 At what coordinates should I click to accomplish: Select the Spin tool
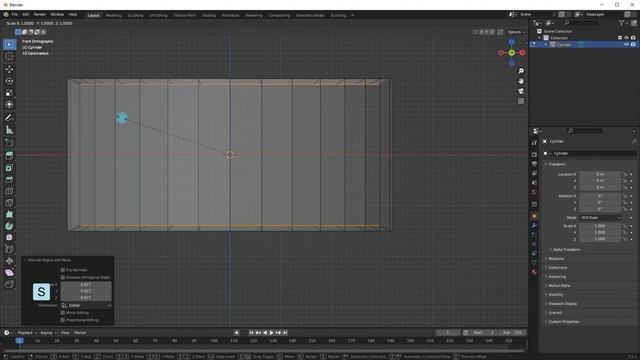(9, 226)
